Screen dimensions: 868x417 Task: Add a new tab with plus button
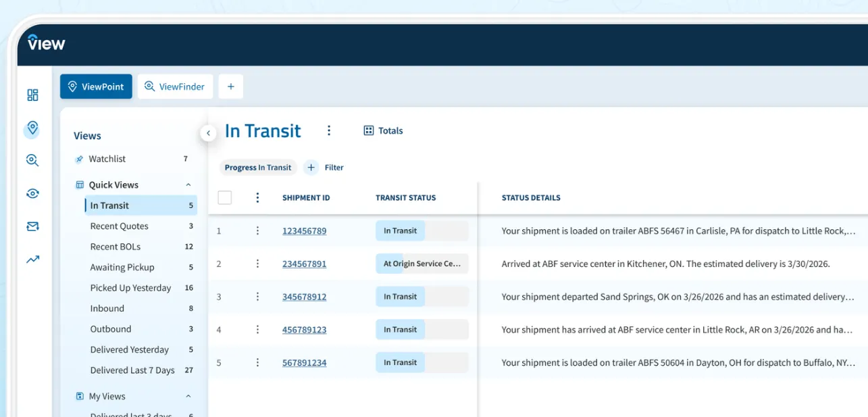click(x=231, y=87)
